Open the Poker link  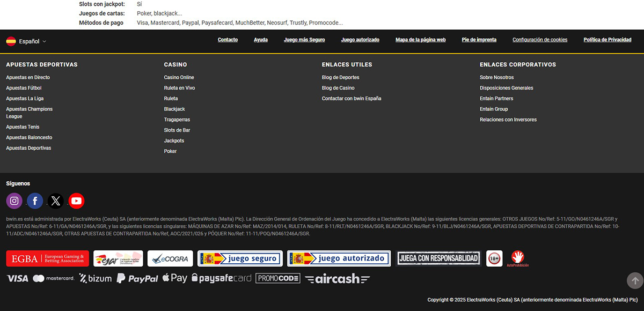(170, 151)
